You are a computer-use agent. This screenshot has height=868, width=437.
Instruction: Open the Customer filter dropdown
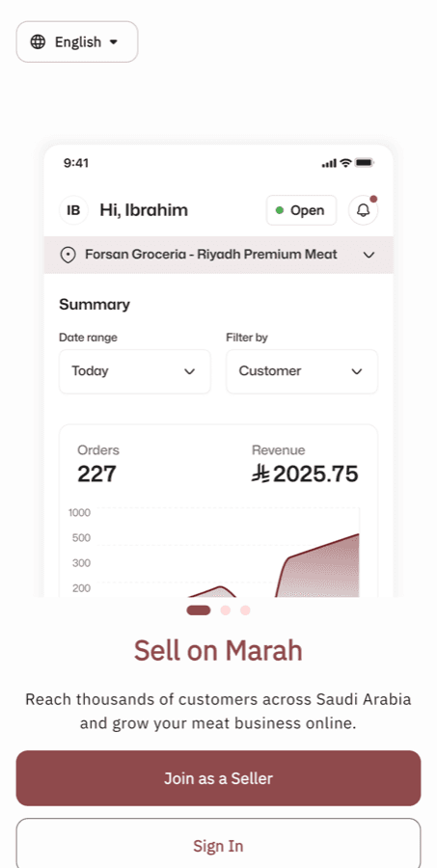coord(302,371)
